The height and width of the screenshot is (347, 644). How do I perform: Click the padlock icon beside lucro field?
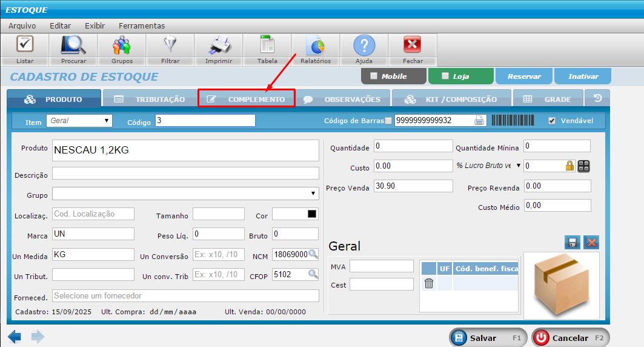[569, 166]
